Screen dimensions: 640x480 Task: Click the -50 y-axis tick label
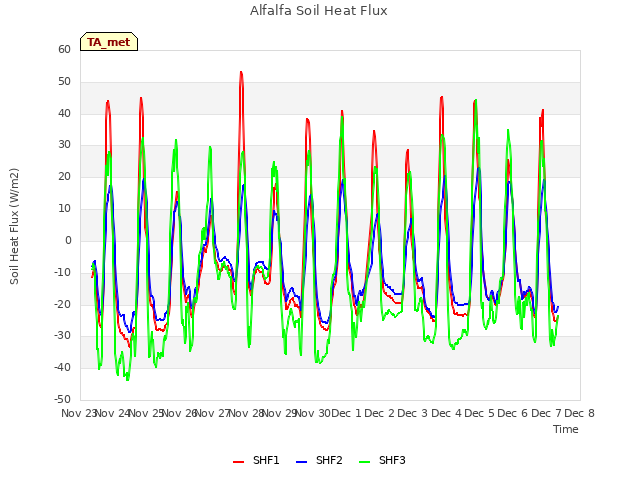63,399
